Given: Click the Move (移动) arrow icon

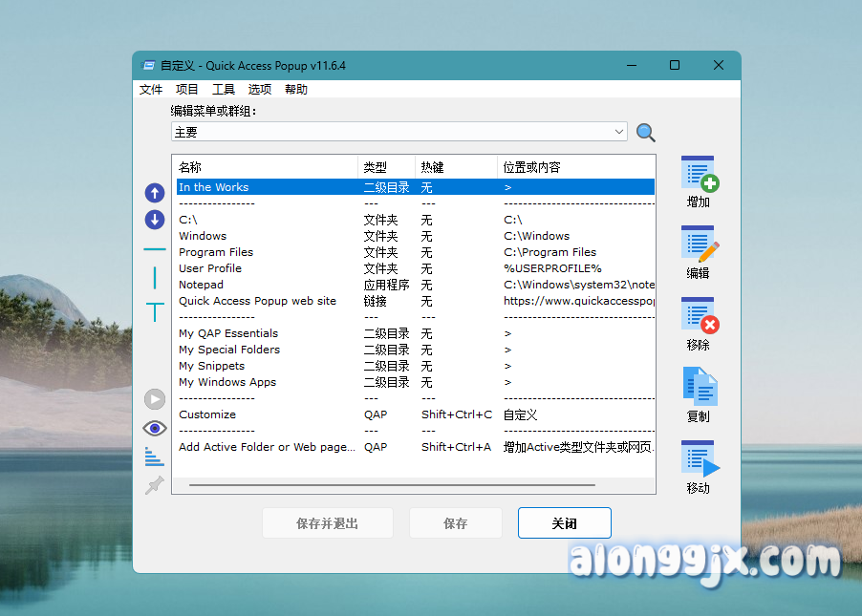Looking at the screenshot, I should click(x=700, y=458).
